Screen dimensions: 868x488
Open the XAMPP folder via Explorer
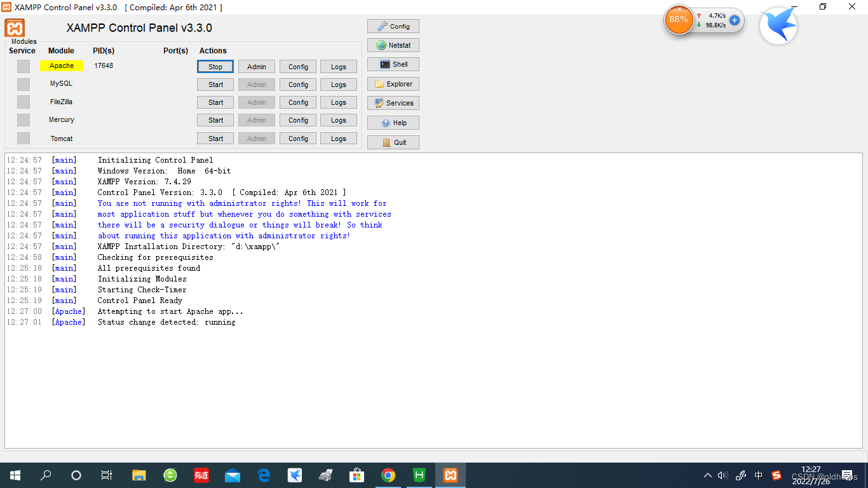tap(393, 83)
